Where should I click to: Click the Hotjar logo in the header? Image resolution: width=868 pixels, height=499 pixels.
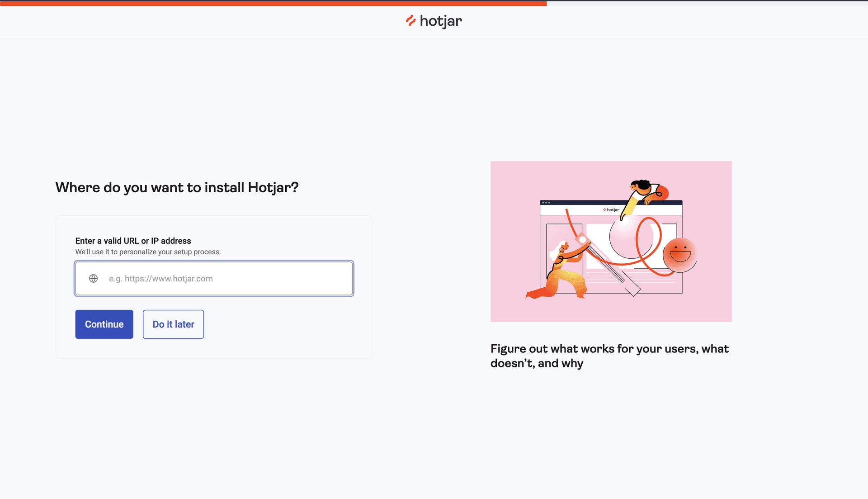tap(434, 21)
